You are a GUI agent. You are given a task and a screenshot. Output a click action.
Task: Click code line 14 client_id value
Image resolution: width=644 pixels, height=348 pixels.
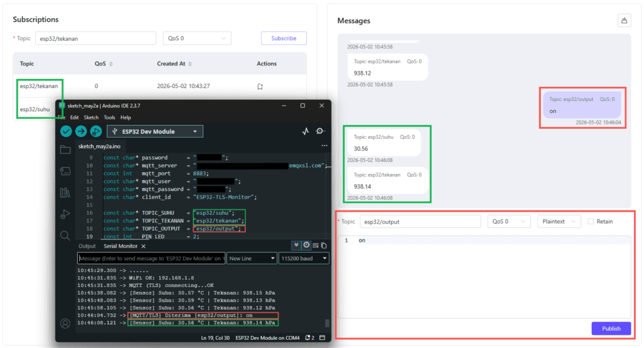coord(225,197)
